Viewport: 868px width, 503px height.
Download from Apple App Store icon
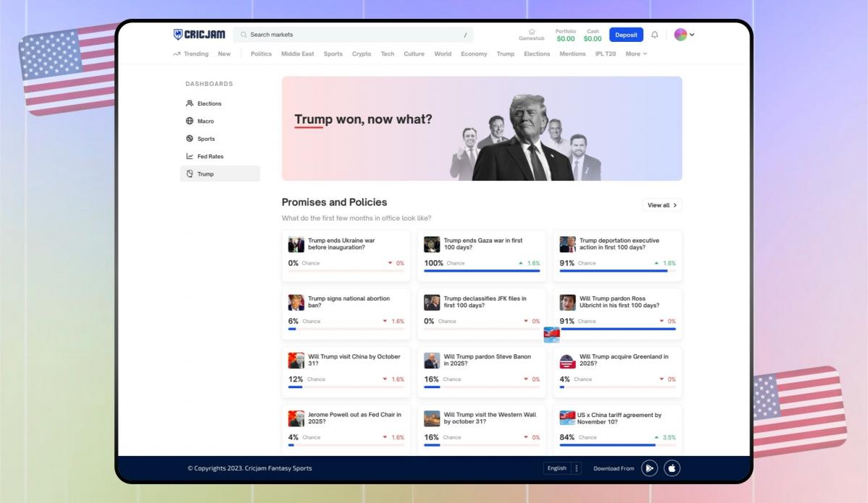(672, 468)
